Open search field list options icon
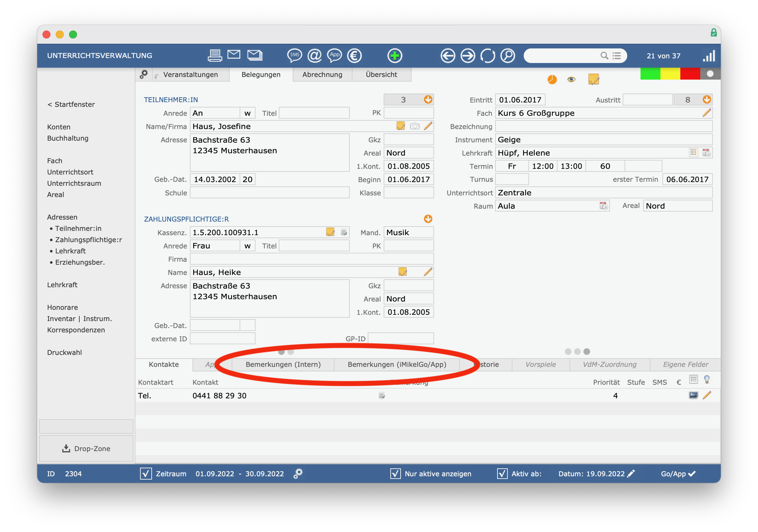The image size is (758, 532). 617,56
